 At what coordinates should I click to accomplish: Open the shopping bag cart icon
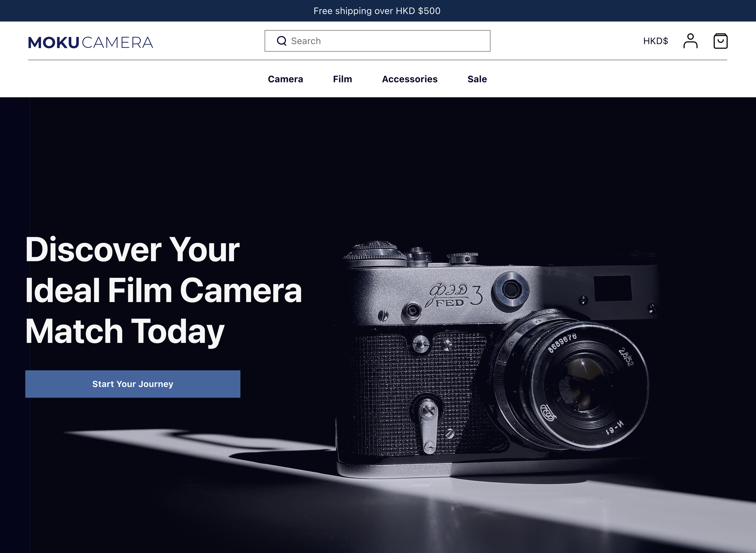pos(720,41)
